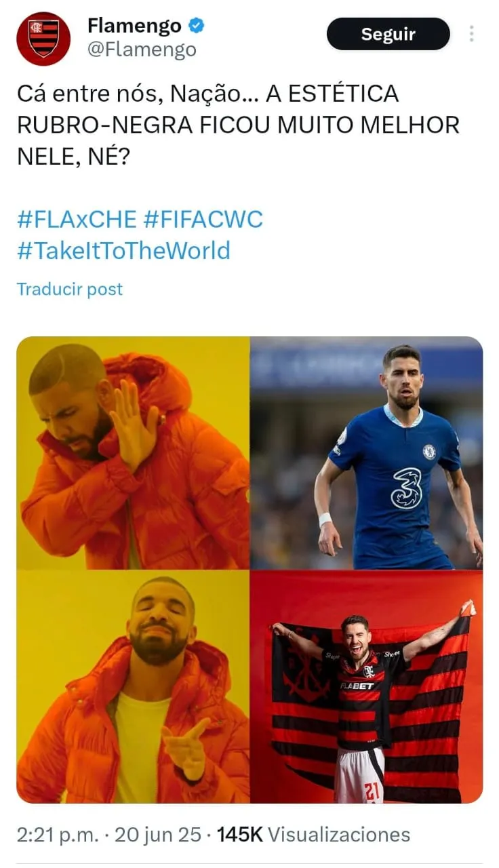Image resolution: width=499 pixels, height=868 pixels.
Task: Open the three-dot more options menu
Action: coord(471,34)
